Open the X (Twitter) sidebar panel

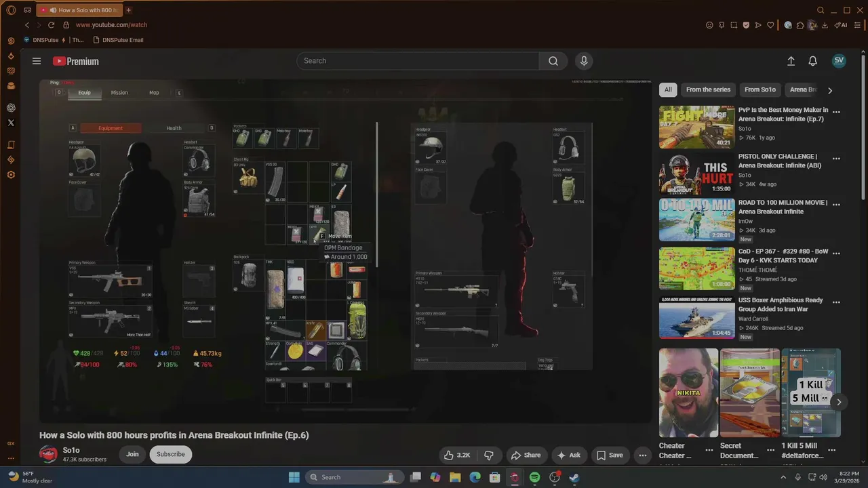[x=11, y=123]
